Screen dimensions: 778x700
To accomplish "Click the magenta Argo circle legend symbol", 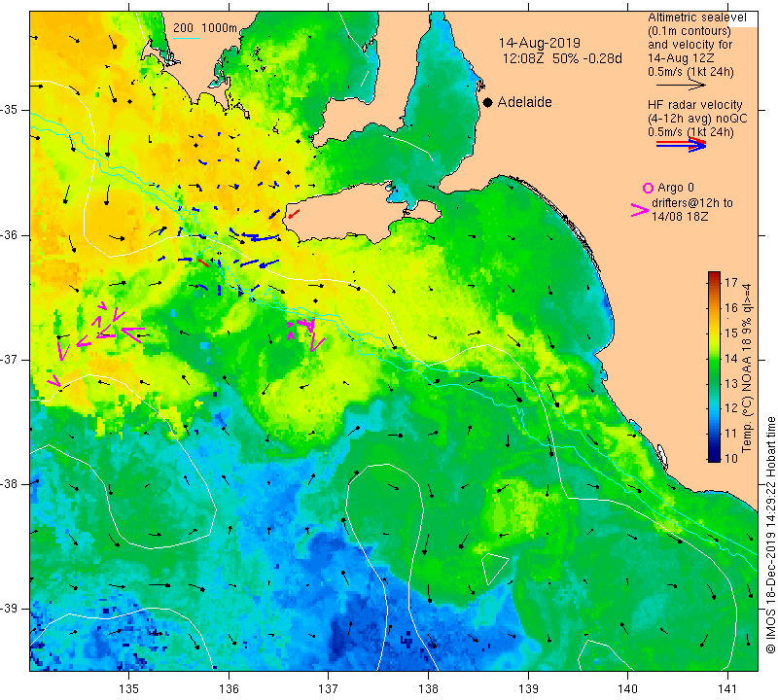I will pyautogui.click(x=648, y=188).
